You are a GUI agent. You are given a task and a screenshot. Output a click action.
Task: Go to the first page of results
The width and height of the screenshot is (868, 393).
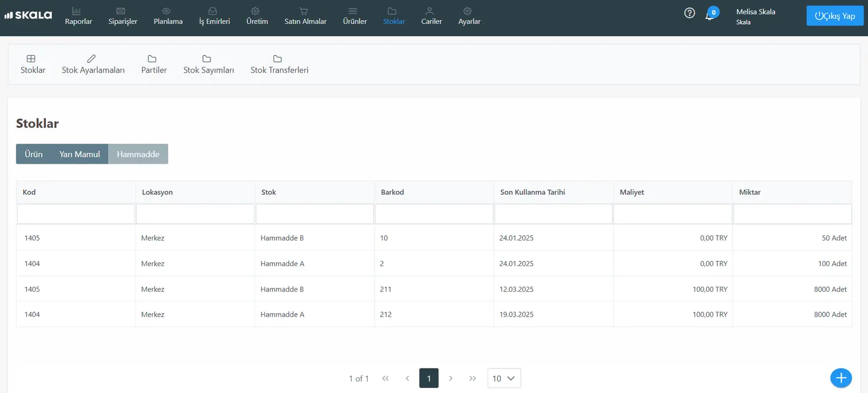(x=385, y=378)
